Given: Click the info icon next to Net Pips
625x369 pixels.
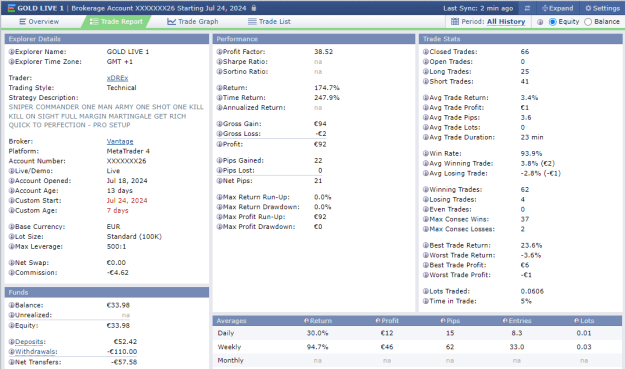Looking at the screenshot, I should (x=219, y=181).
